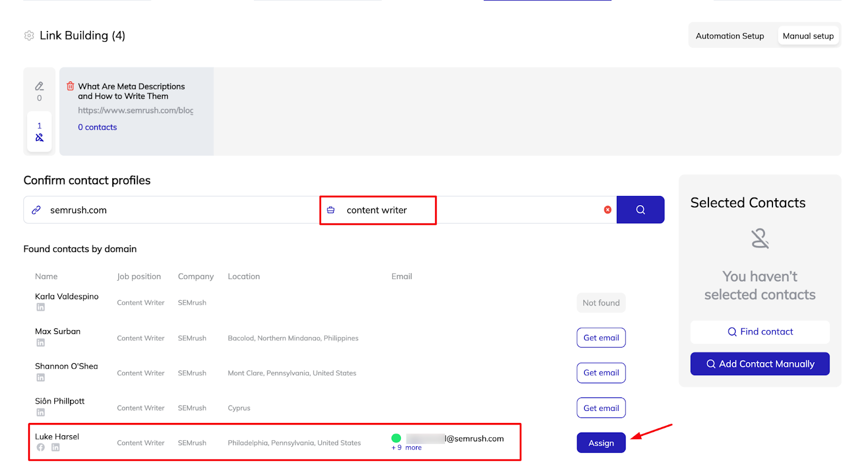Click the content writer job position field
Screen dimensions: 868x475
[468, 210]
